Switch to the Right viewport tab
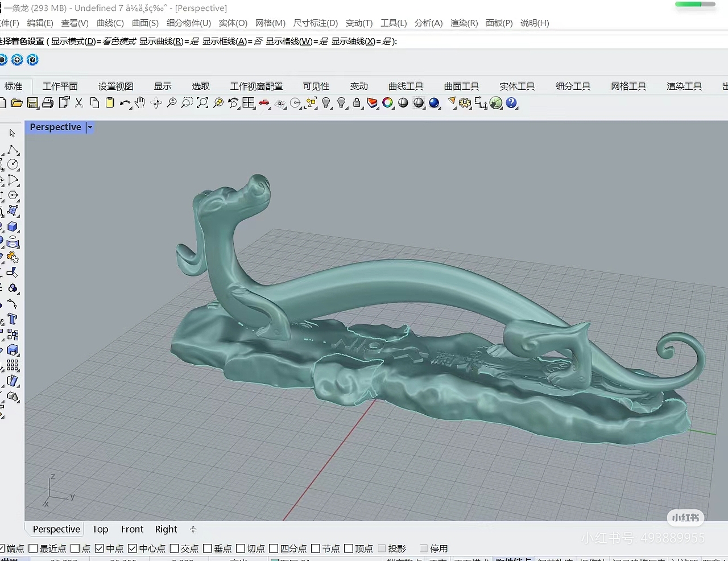Screen dimensions: 728x561 pos(166,529)
